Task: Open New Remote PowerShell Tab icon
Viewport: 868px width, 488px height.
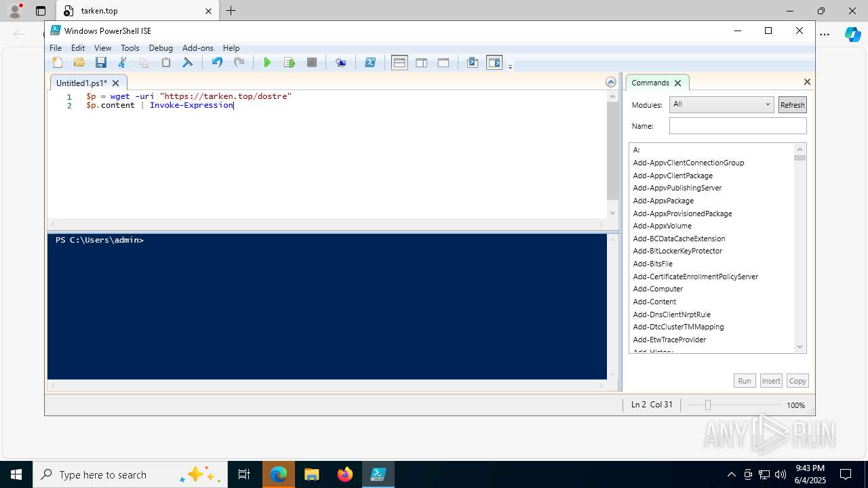Action: pos(340,62)
